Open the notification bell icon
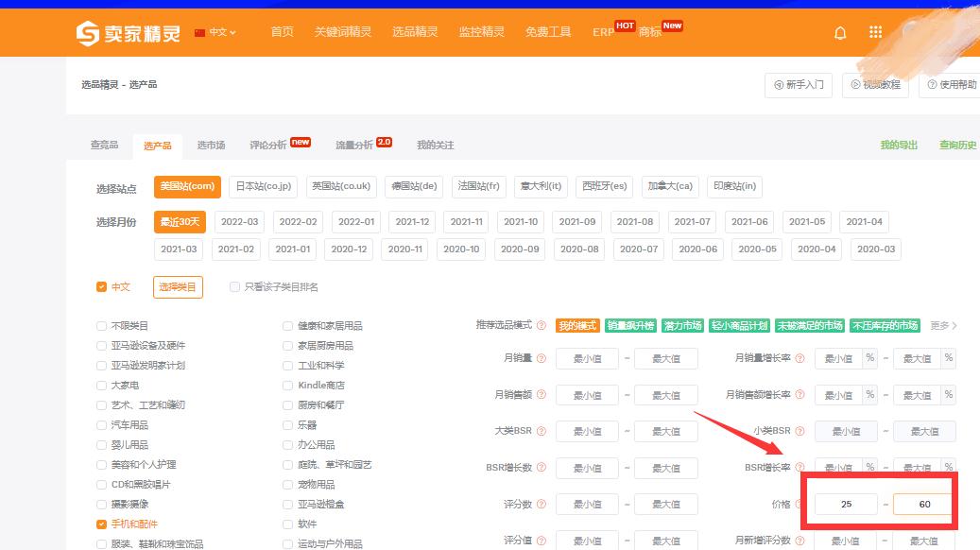980x550 pixels. coord(839,31)
